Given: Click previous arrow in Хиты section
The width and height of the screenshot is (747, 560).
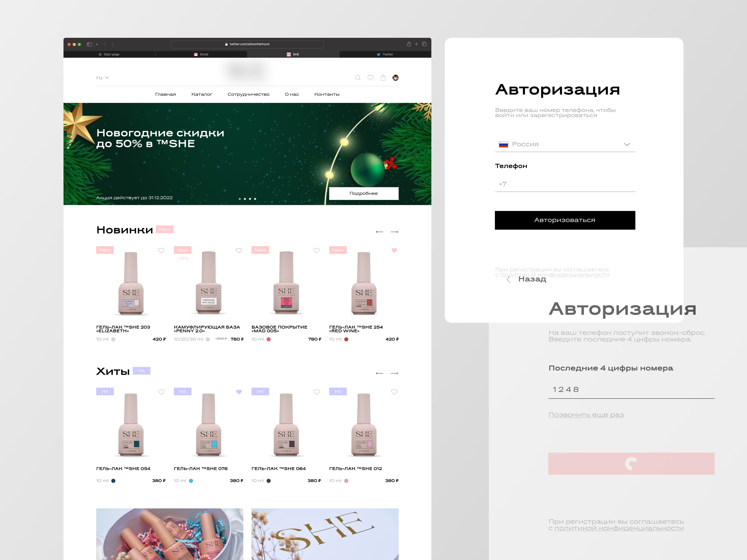Looking at the screenshot, I should 380,373.
